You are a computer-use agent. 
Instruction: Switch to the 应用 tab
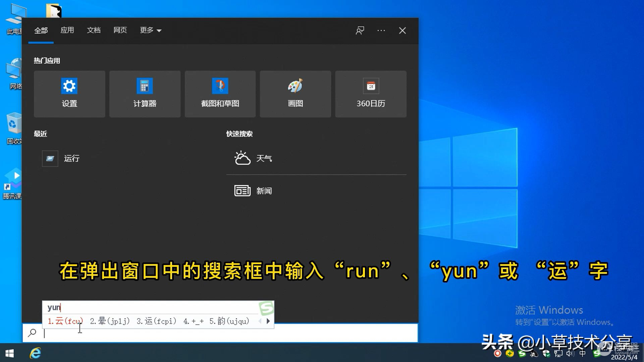point(67,31)
